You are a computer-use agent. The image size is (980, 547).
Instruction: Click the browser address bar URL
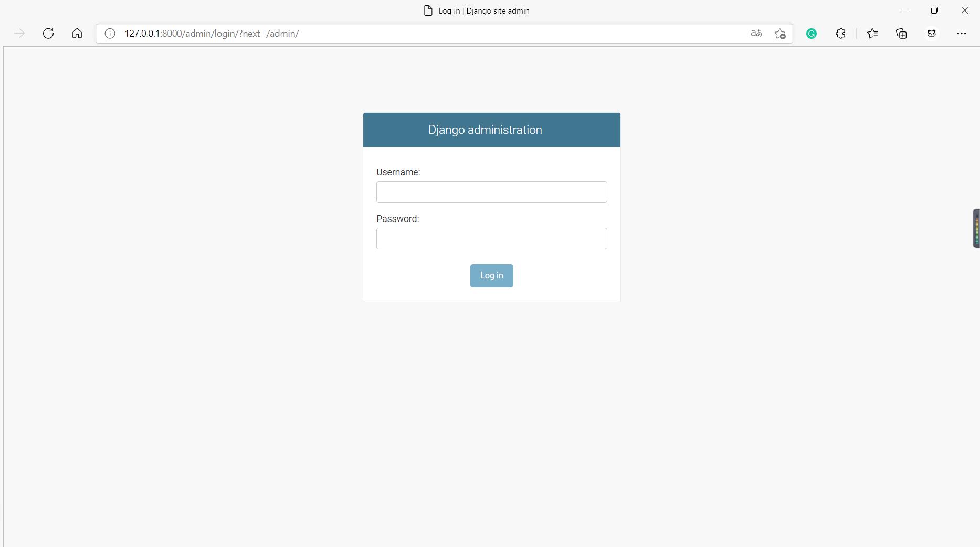click(x=212, y=34)
